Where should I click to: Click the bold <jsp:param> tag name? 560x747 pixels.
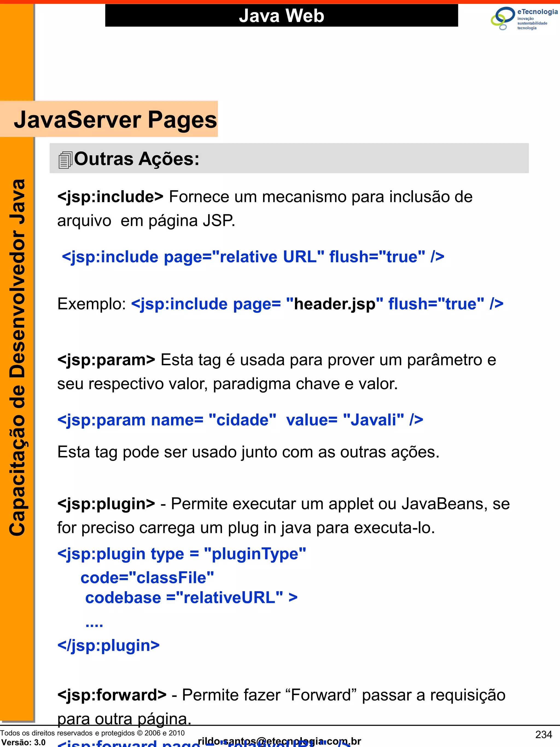coord(106,360)
